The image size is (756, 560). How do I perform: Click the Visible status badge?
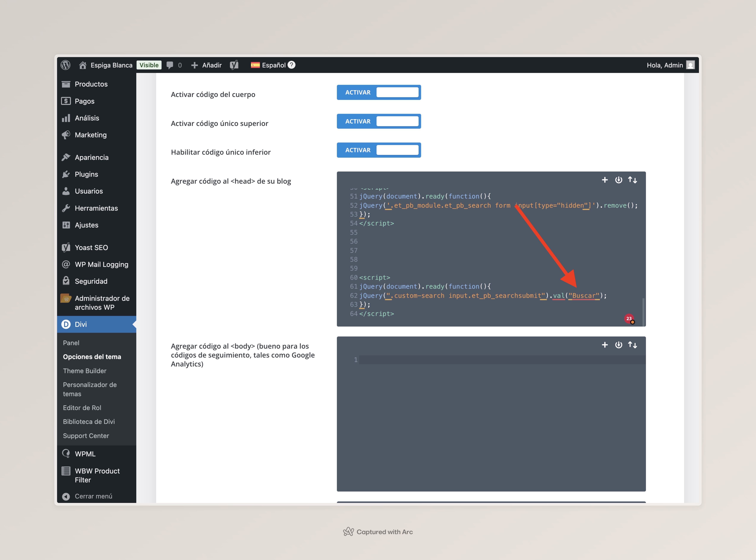click(149, 65)
